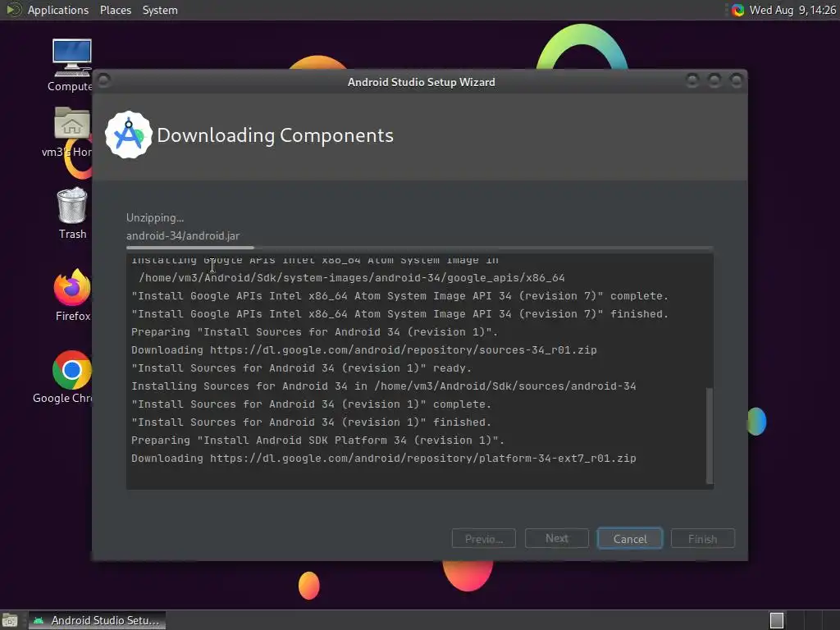Click Google APIs System Image 'finished.' log line
The width and height of the screenshot is (840, 630).
pos(399,314)
